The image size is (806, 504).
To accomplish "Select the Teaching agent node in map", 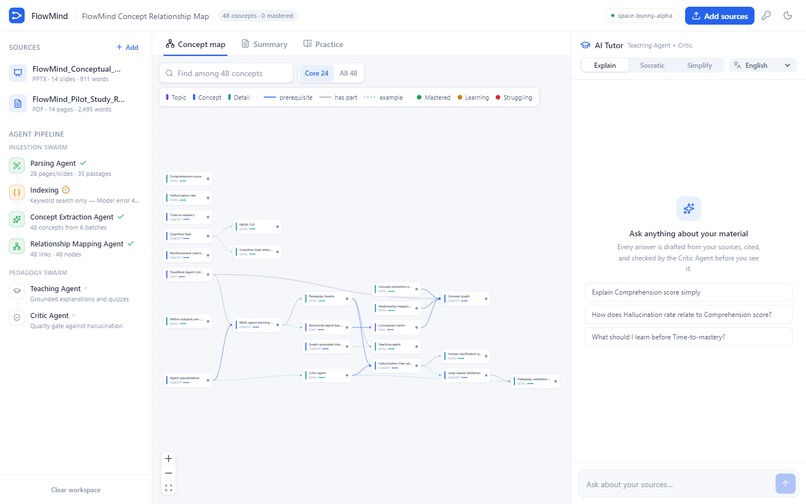I will (x=396, y=346).
